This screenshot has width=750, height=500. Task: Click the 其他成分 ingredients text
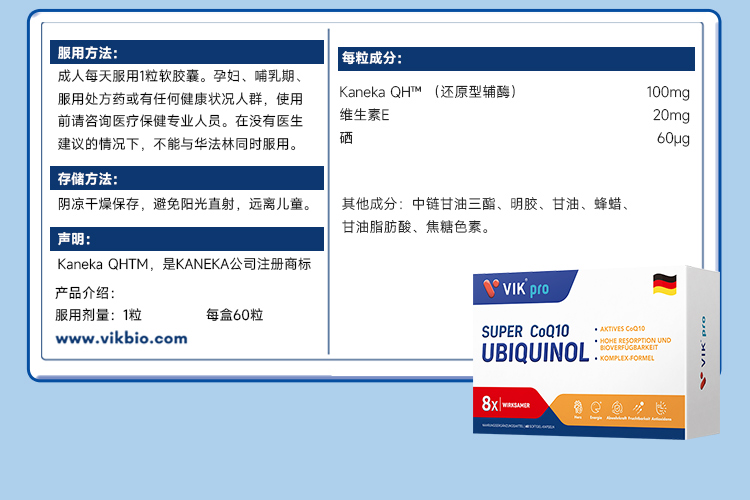486,215
